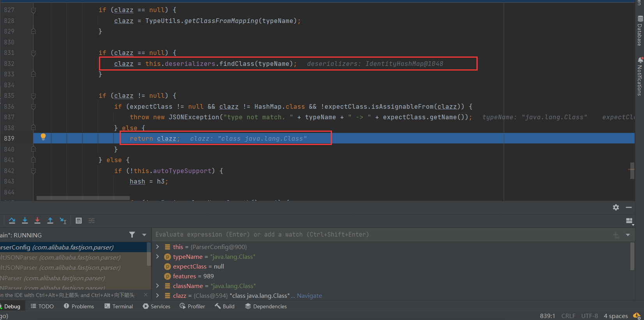The image size is (644, 320).
Task: Collapse the code fold at line 827
Action: pos(34,10)
